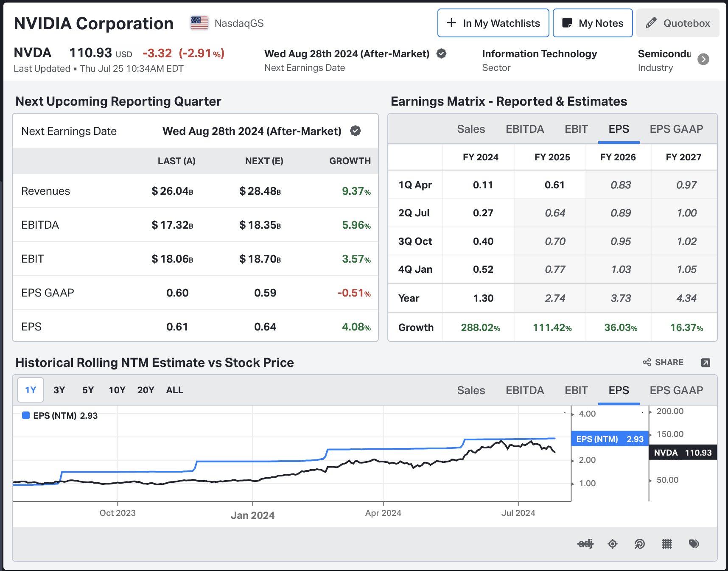Open chart in expanded view icon
The height and width of the screenshot is (571, 728).
point(706,363)
